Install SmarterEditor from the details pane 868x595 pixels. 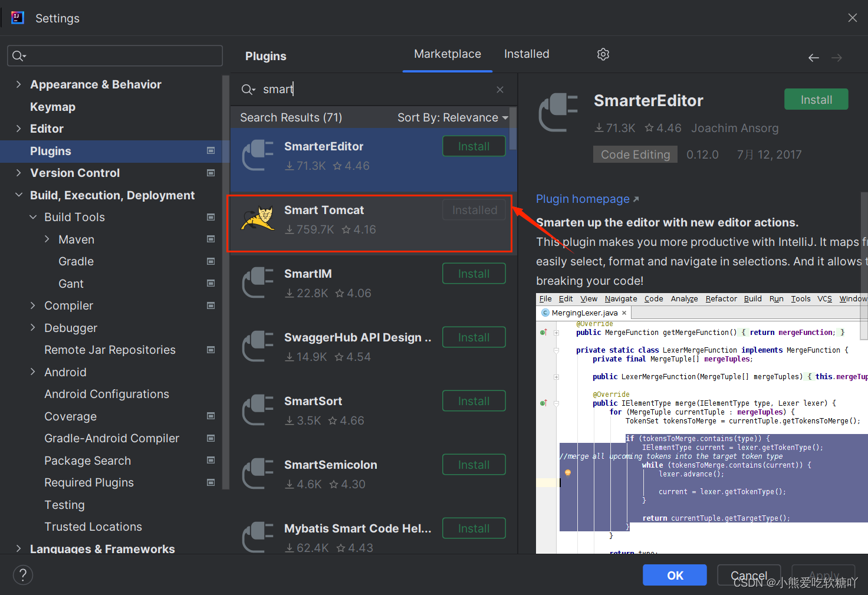coord(816,100)
